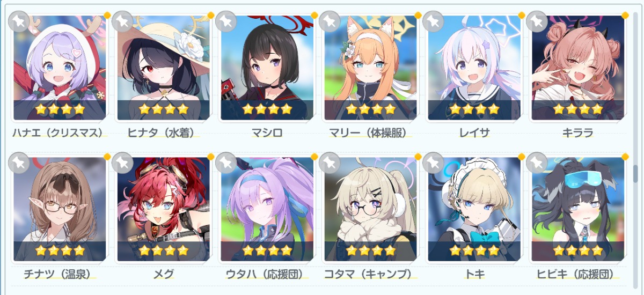
Task: Select the トキ maid portrait thumbnail
Action: pos(474,209)
